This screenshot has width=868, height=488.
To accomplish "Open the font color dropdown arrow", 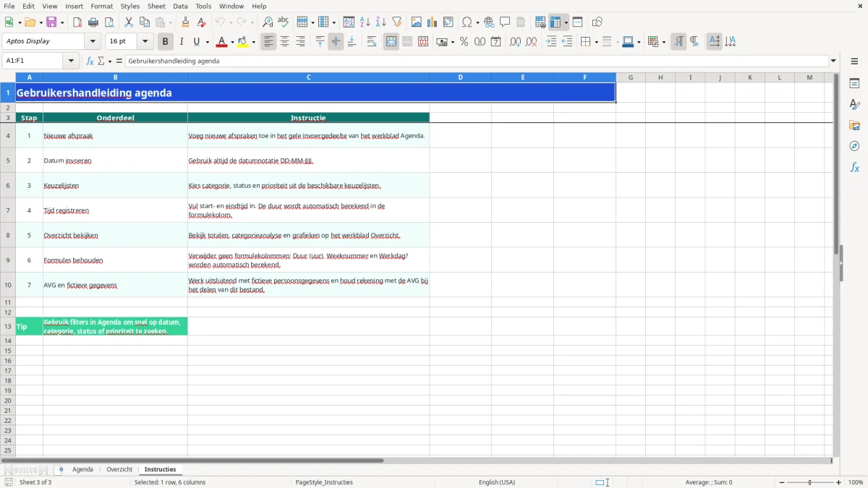I will click(232, 42).
